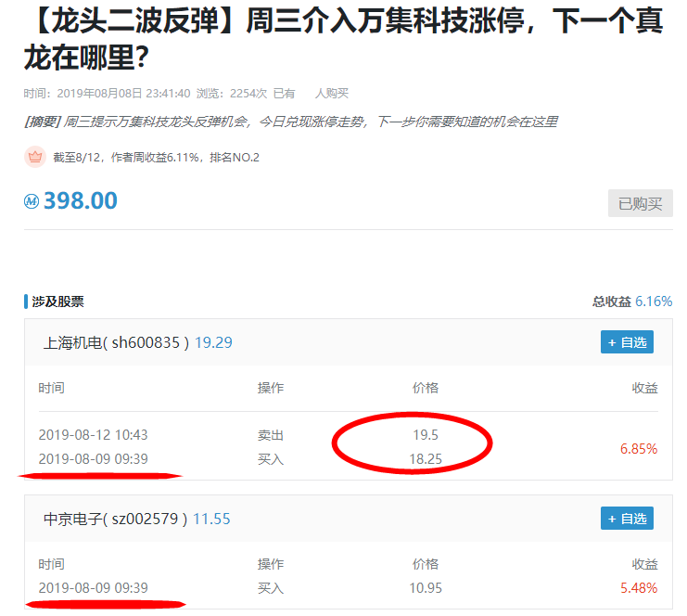Click the 收益 header in 上海机电 table

tap(644, 388)
